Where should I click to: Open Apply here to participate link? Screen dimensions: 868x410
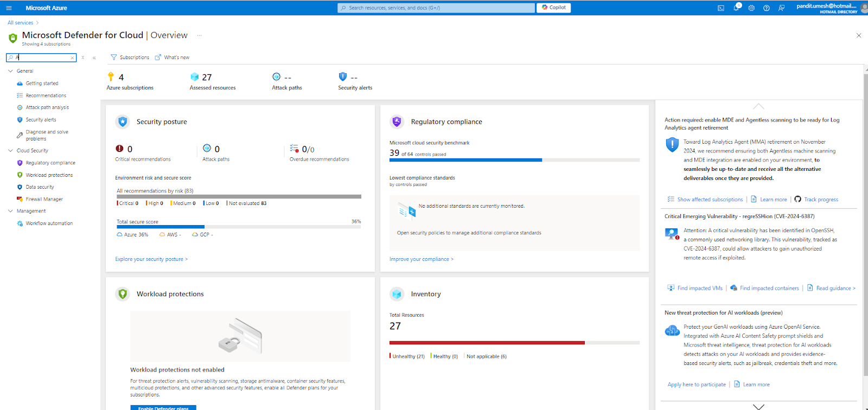pos(697,385)
